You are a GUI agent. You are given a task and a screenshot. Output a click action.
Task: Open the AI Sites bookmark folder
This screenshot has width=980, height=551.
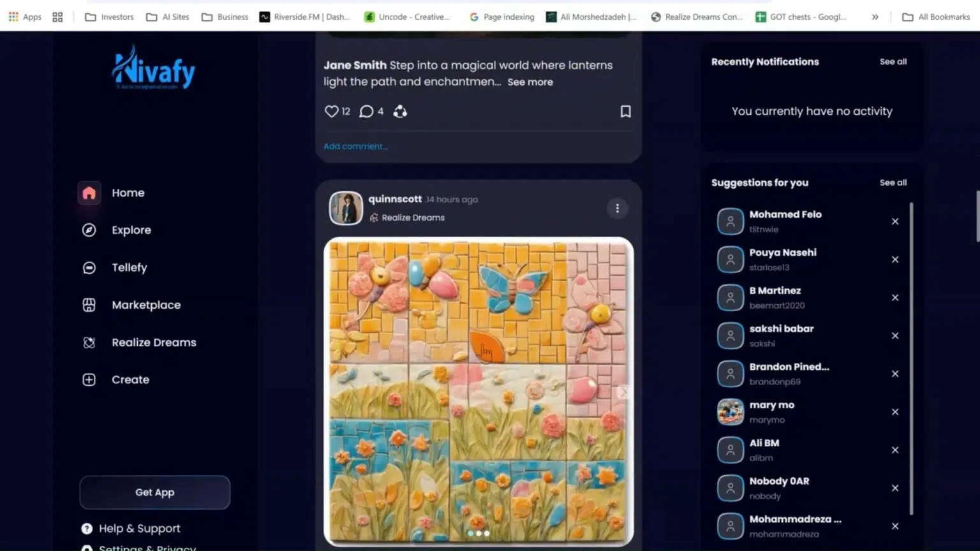(x=168, y=17)
